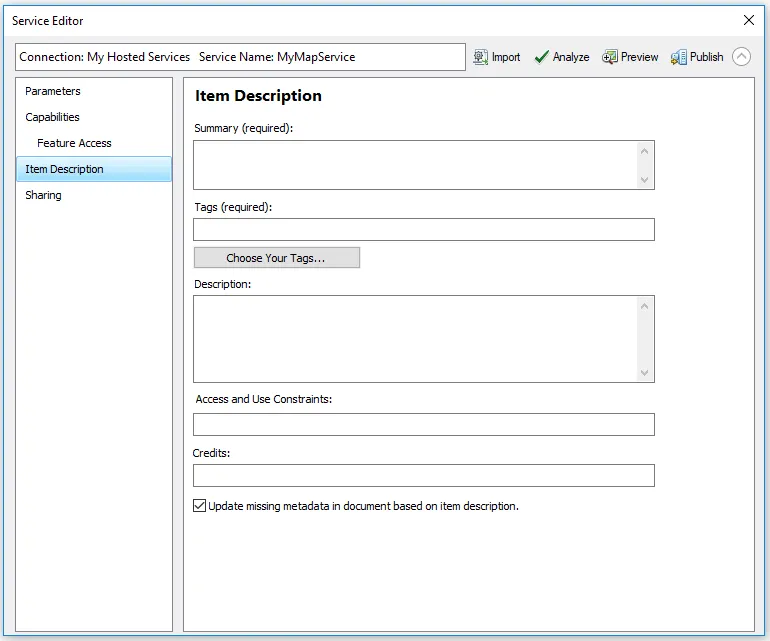This screenshot has width=770, height=641.
Task: Focus the Credits input field
Action: (x=423, y=475)
